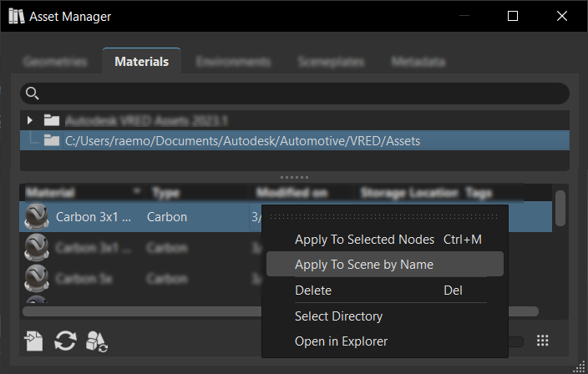This screenshot has width=588, height=374.
Task: Expand the Autodesk VRED Assets 2023.1 folder
Action: (x=30, y=119)
